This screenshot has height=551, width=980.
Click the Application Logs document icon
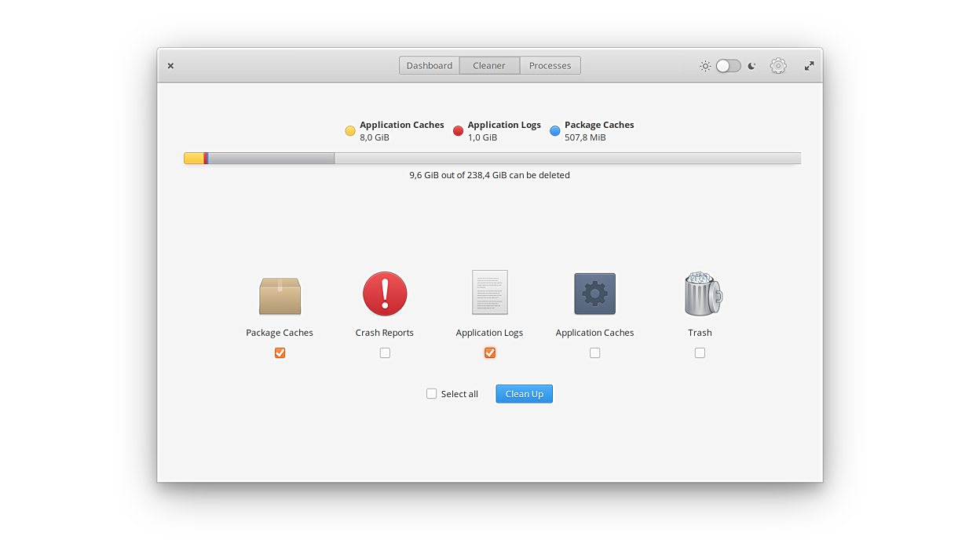(489, 293)
